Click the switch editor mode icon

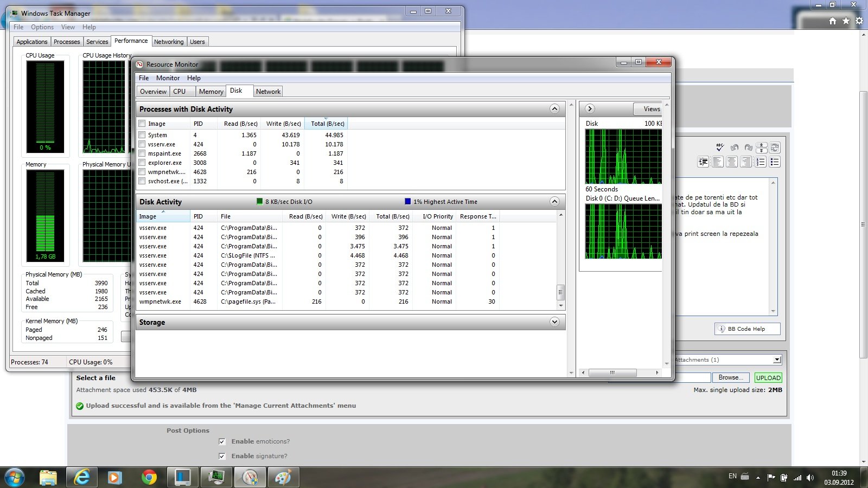[x=775, y=147]
